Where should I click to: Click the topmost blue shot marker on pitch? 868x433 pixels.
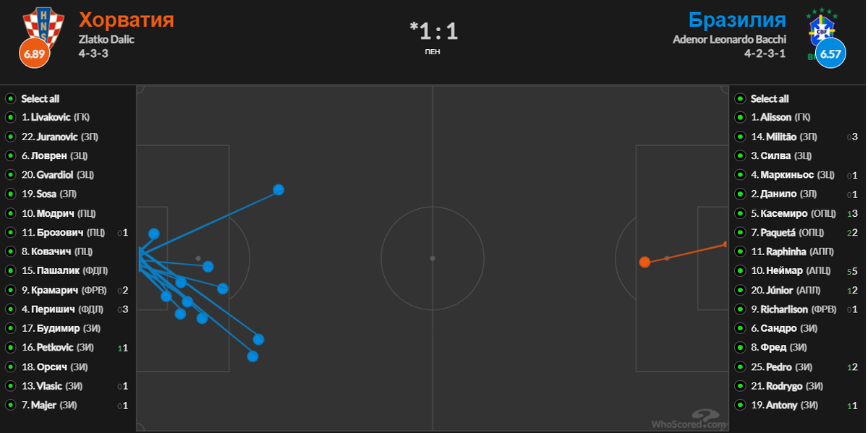[x=278, y=189]
